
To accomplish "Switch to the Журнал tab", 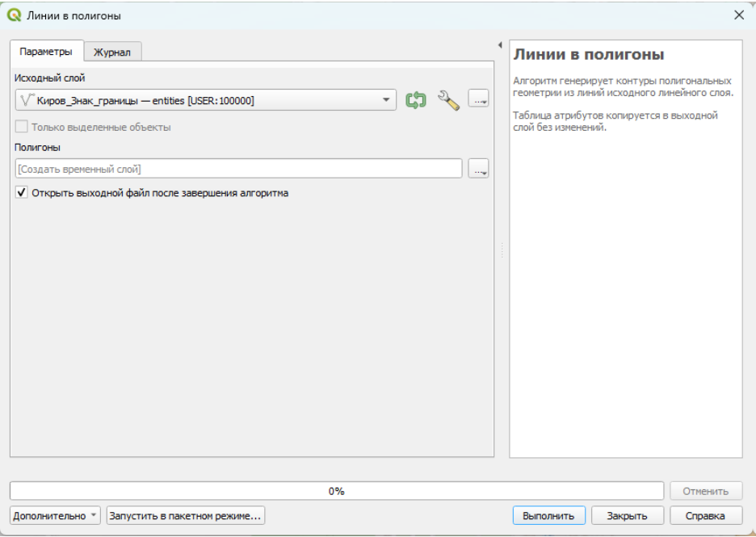I will [x=112, y=52].
